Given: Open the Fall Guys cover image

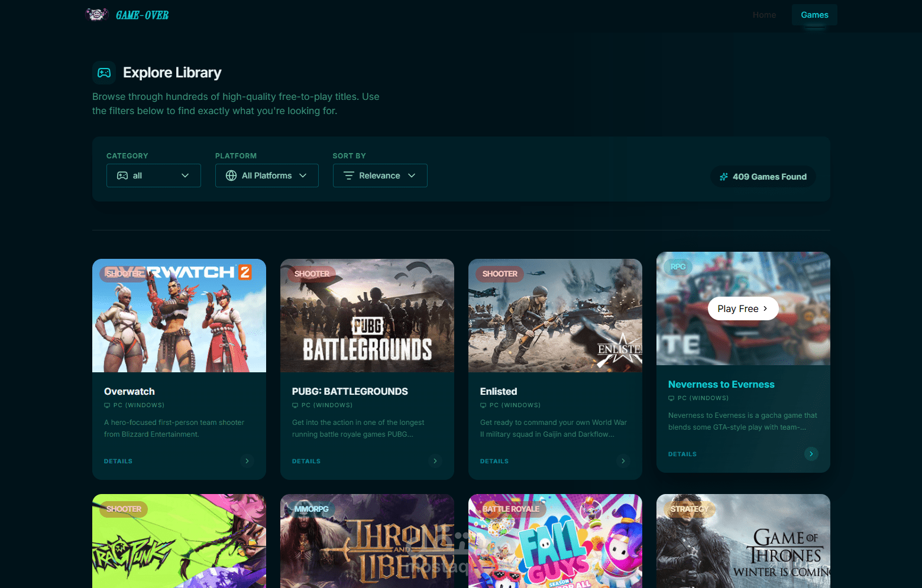Looking at the screenshot, I should pyautogui.click(x=555, y=541).
